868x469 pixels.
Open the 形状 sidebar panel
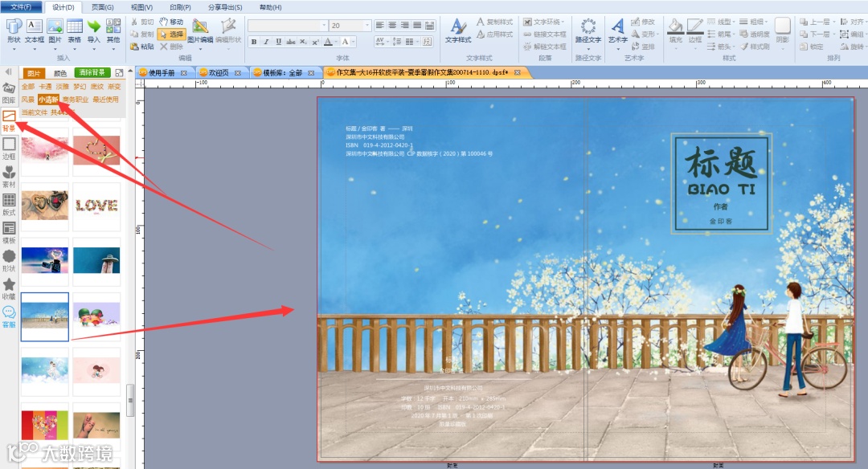pyautogui.click(x=9, y=261)
